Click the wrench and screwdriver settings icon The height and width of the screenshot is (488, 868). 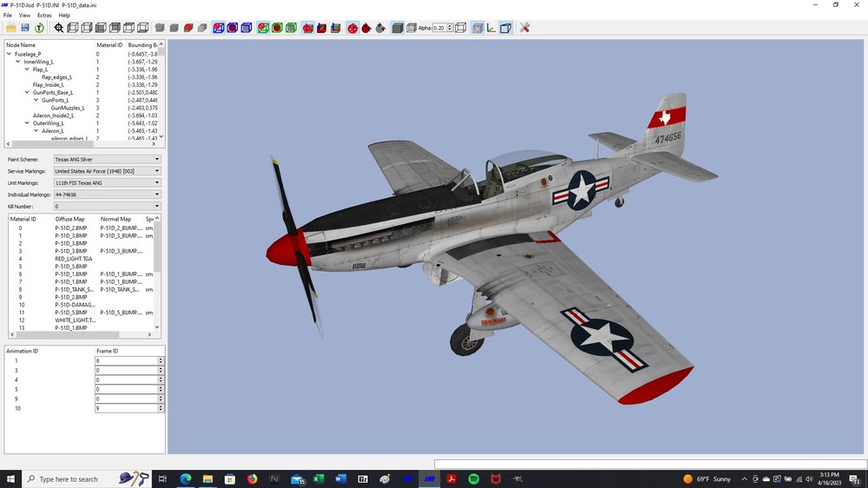pyautogui.click(x=524, y=28)
